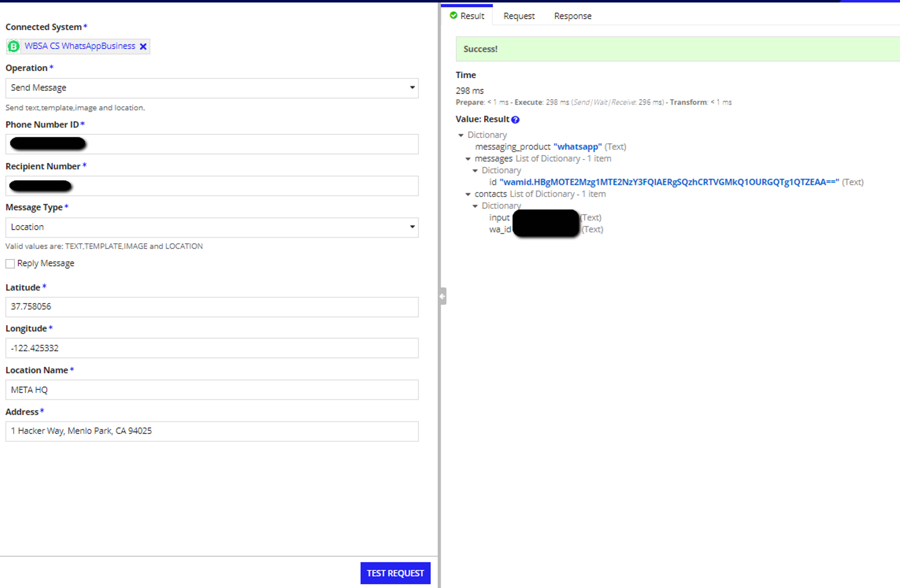Screen dimensions: 900x588
Task: Click the Prepare/Execute/Transform timing breakdown line
Action: (x=594, y=102)
